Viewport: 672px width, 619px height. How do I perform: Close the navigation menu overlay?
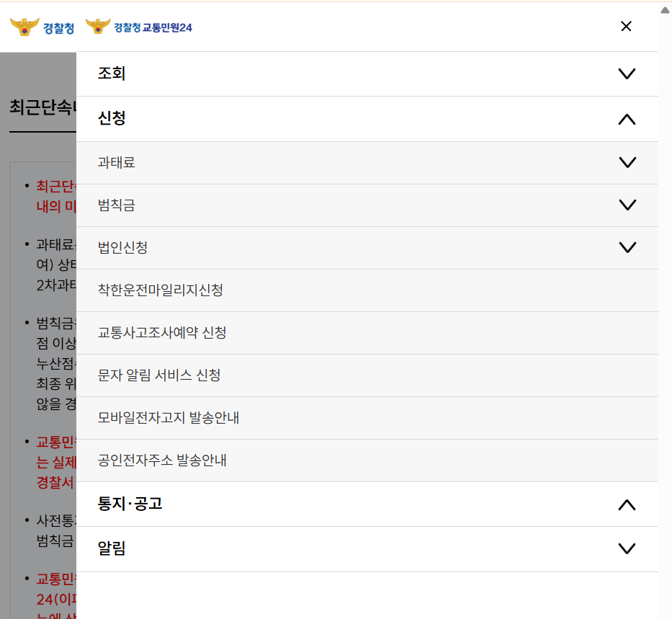pos(626,27)
